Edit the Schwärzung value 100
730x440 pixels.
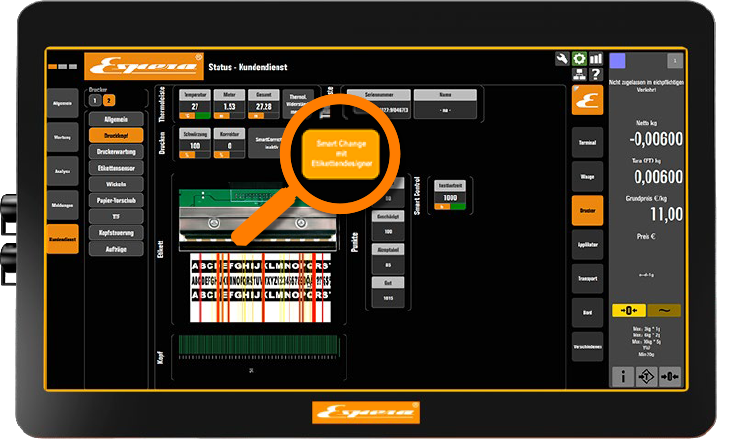tap(195, 143)
